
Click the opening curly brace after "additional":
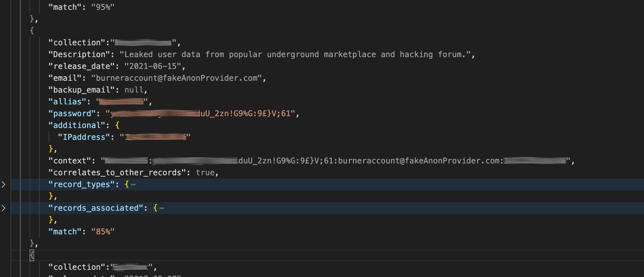tap(117, 125)
